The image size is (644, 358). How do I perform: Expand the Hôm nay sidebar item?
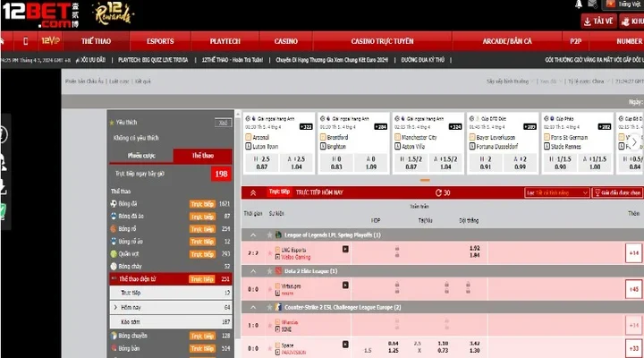[x=114, y=306]
